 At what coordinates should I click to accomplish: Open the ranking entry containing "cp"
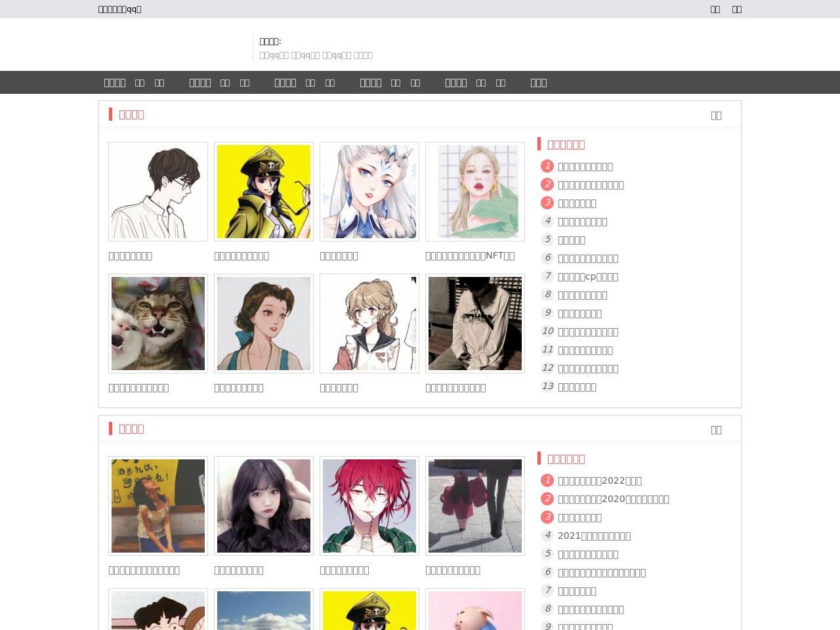pos(588,277)
